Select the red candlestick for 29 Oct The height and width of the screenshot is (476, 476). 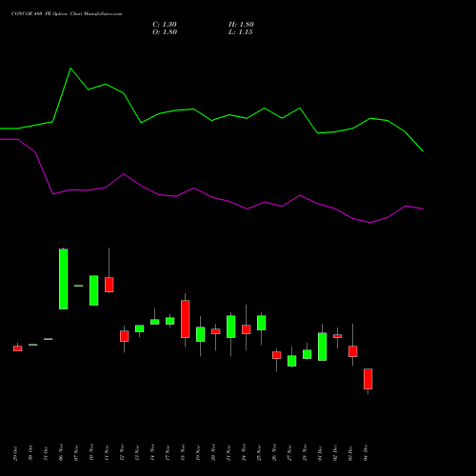tap(18, 348)
